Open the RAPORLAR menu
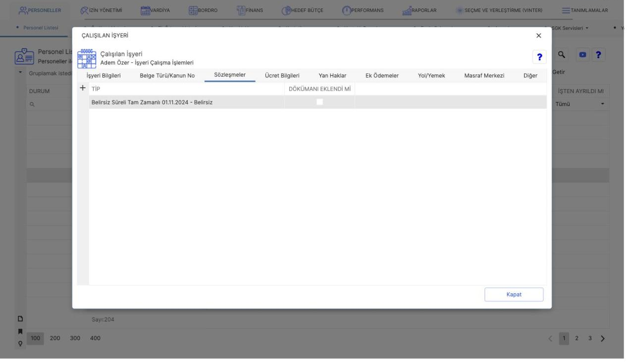Viewport: 630px width, 364px height. tap(419, 10)
